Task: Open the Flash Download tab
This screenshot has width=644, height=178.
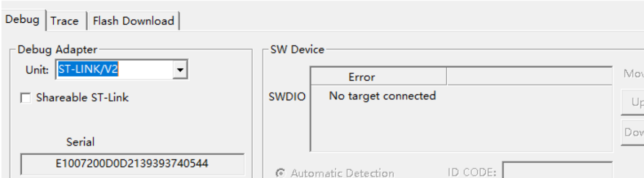Action: coord(133,21)
